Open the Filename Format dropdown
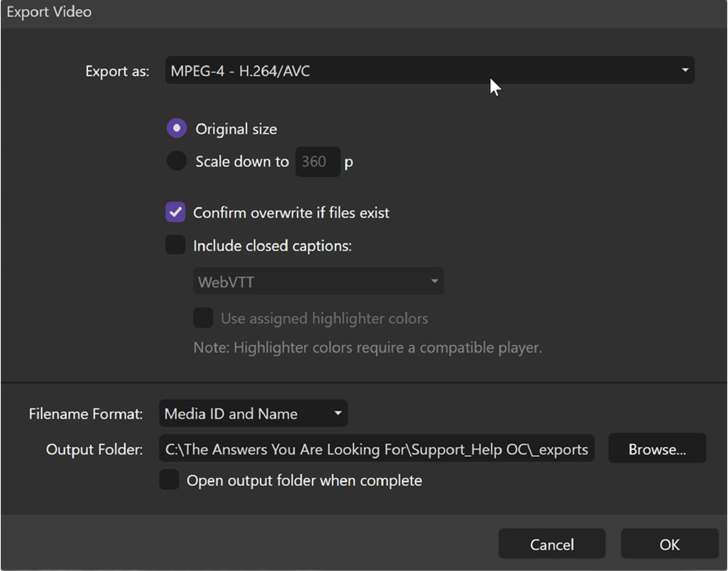 pos(253,414)
